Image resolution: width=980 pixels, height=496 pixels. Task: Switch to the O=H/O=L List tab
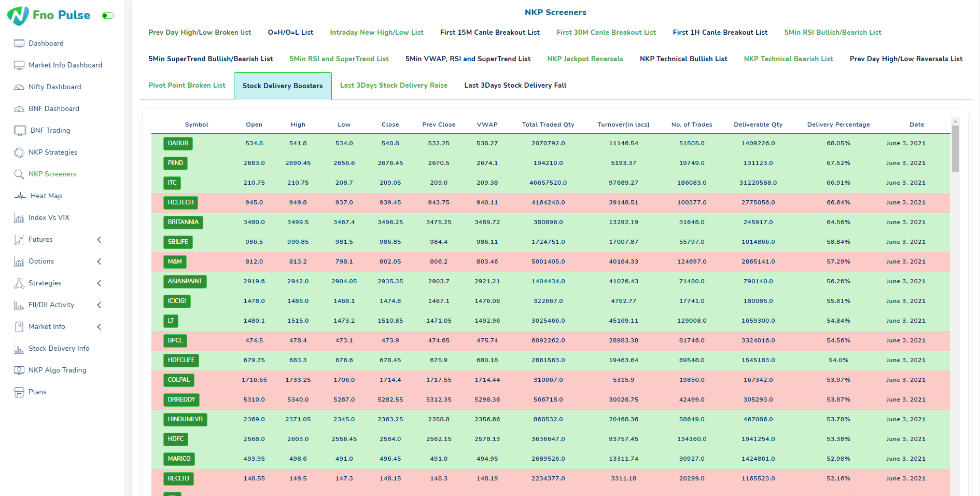click(x=290, y=32)
